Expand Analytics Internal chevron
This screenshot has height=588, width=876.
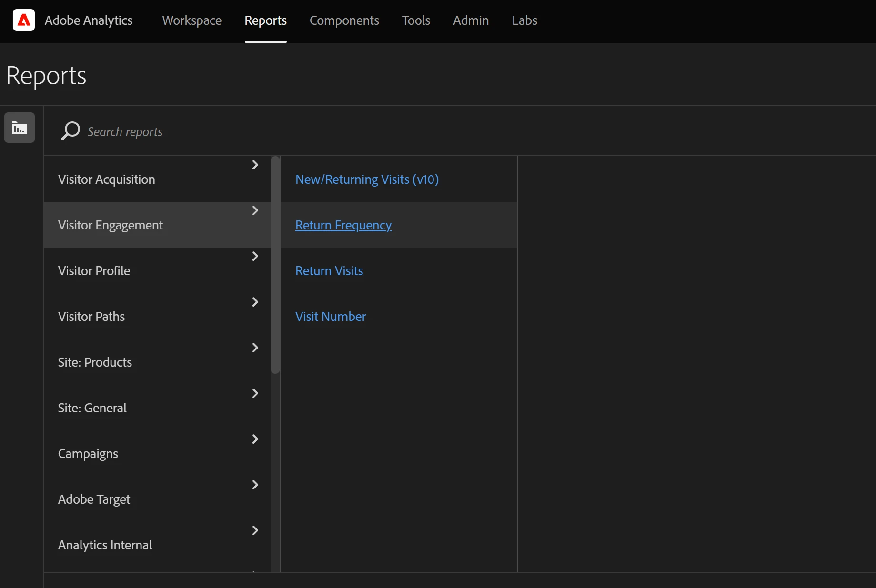coord(255,530)
